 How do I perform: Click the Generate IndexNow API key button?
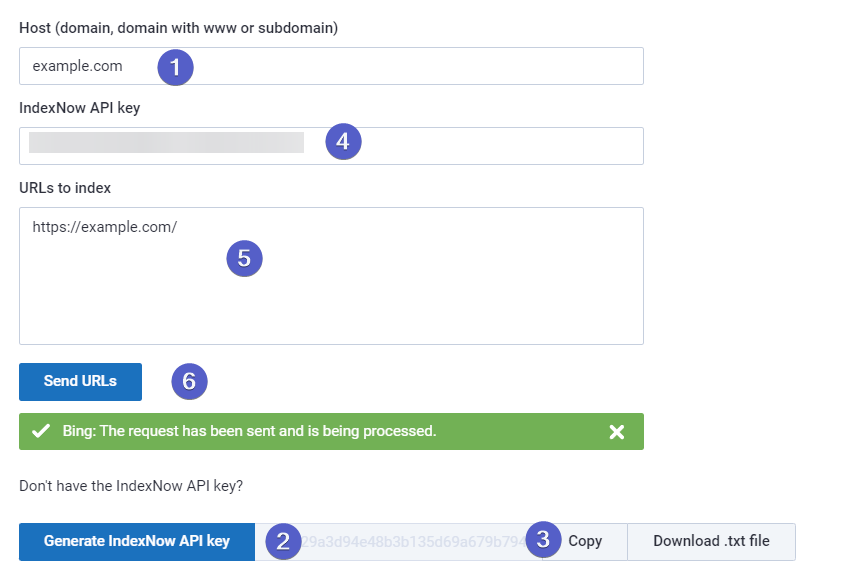[x=137, y=542]
